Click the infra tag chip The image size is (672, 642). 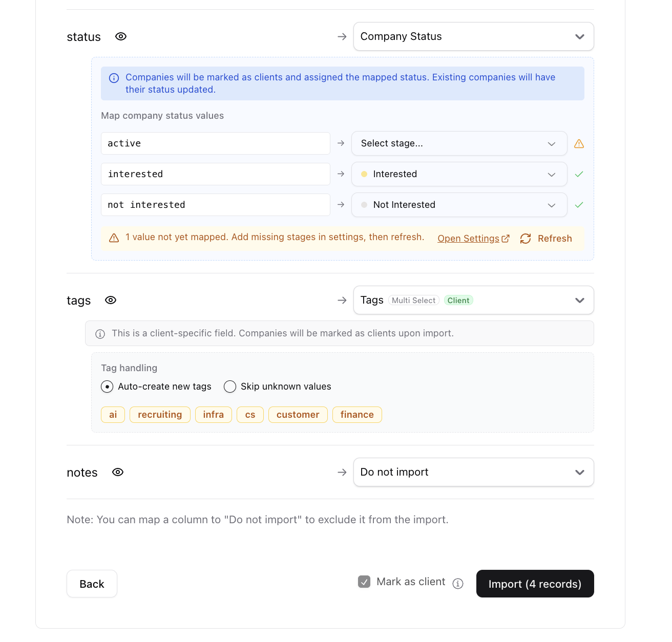coord(214,415)
